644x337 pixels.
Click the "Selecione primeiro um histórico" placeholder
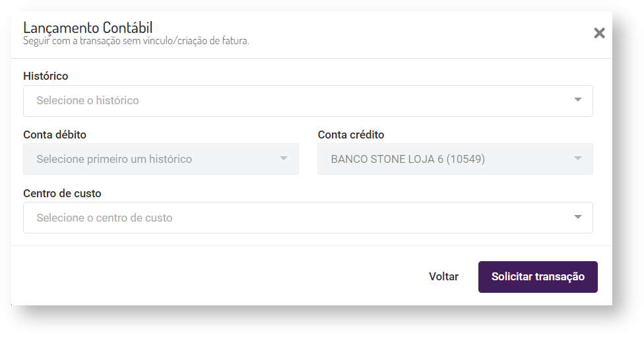point(114,159)
